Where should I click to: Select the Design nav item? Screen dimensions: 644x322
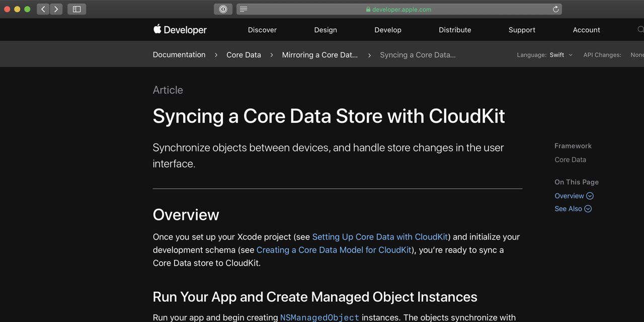[326, 30]
